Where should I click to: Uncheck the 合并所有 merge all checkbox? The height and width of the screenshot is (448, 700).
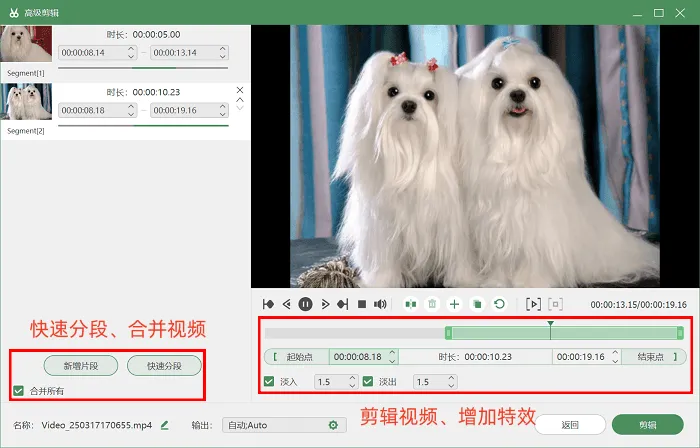(18, 391)
